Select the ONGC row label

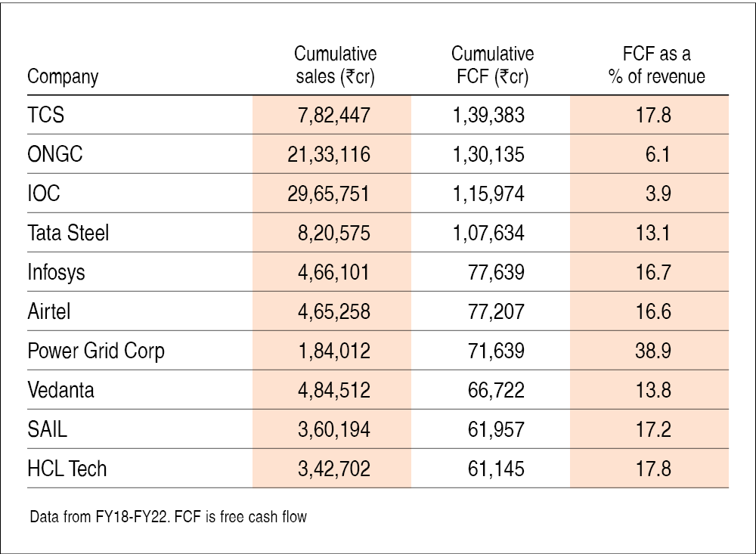click(x=54, y=154)
